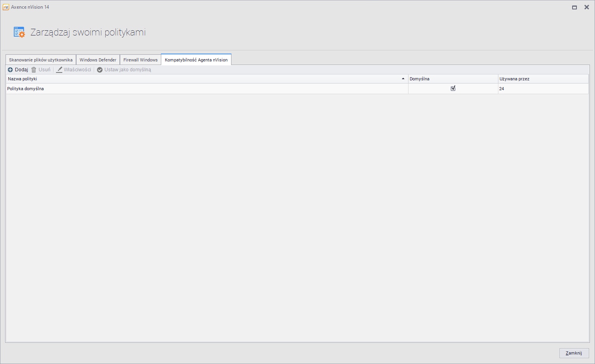Open the Windows Defender tab
The width and height of the screenshot is (595, 364).
click(98, 60)
